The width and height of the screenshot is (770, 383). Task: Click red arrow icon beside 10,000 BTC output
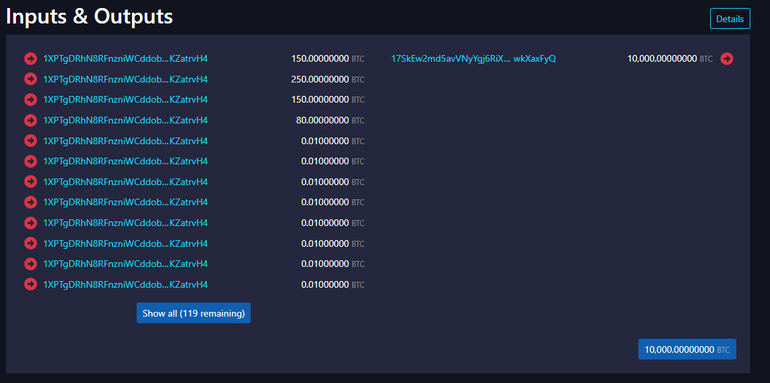[x=727, y=59]
